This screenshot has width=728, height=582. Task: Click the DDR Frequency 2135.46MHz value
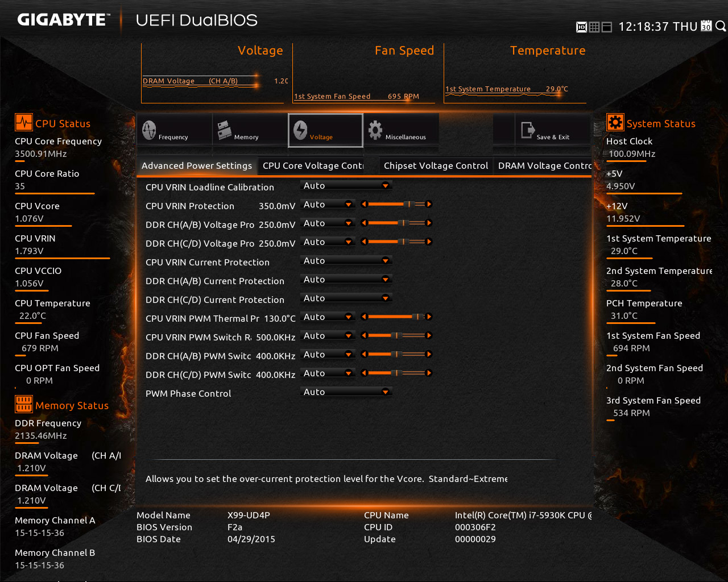(x=41, y=436)
